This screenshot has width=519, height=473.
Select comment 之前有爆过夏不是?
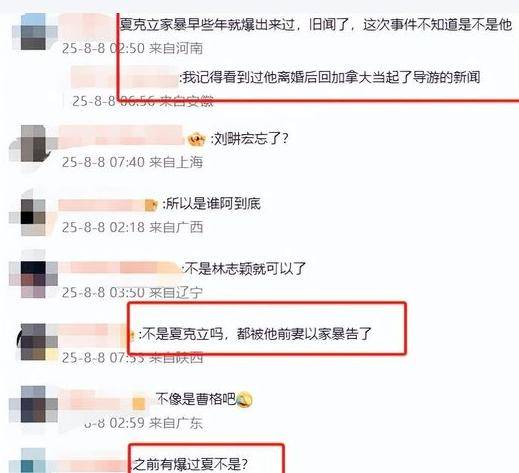(190, 464)
